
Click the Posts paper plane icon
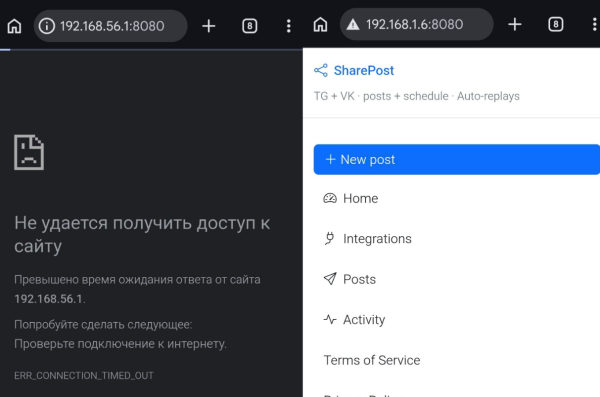click(x=330, y=279)
